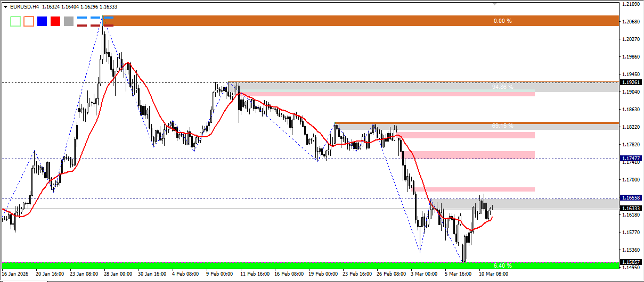Select the 1.19261 price level tag
This screenshot has height=282, width=644.
coord(632,82)
